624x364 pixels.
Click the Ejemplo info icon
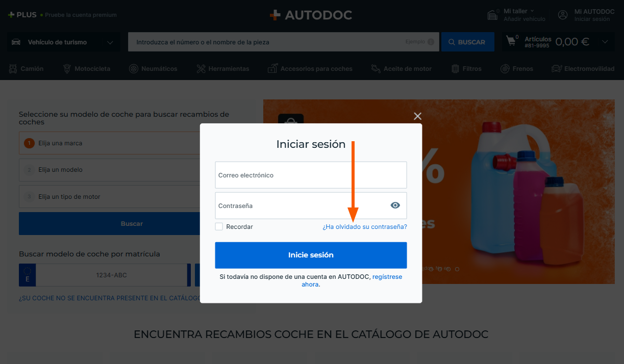pyautogui.click(x=431, y=42)
